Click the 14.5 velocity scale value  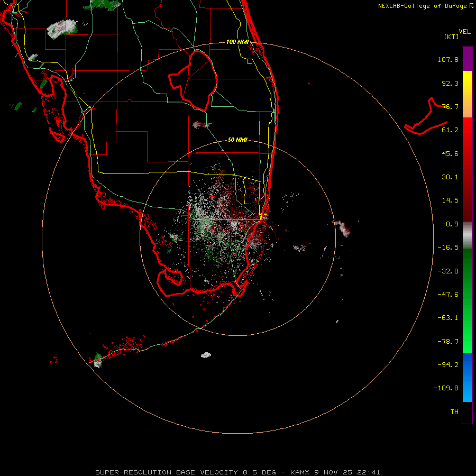(x=450, y=200)
